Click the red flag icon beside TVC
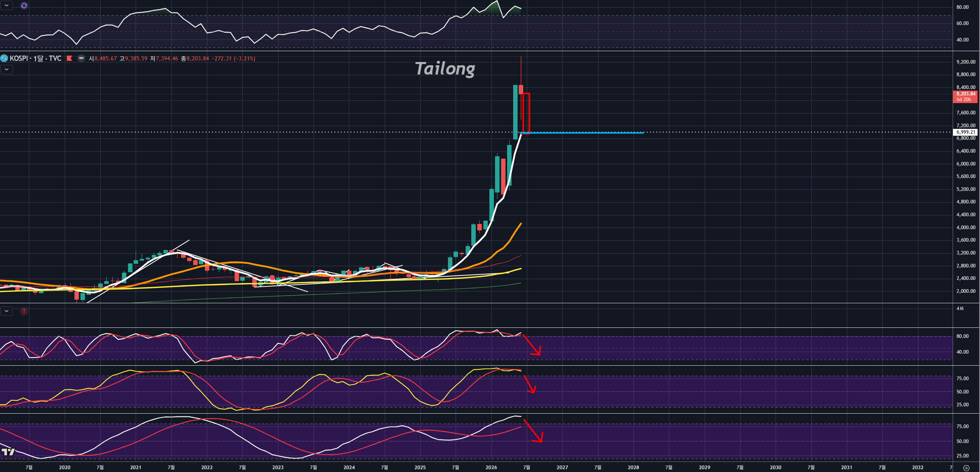 pyautogui.click(x=69, y=58)
